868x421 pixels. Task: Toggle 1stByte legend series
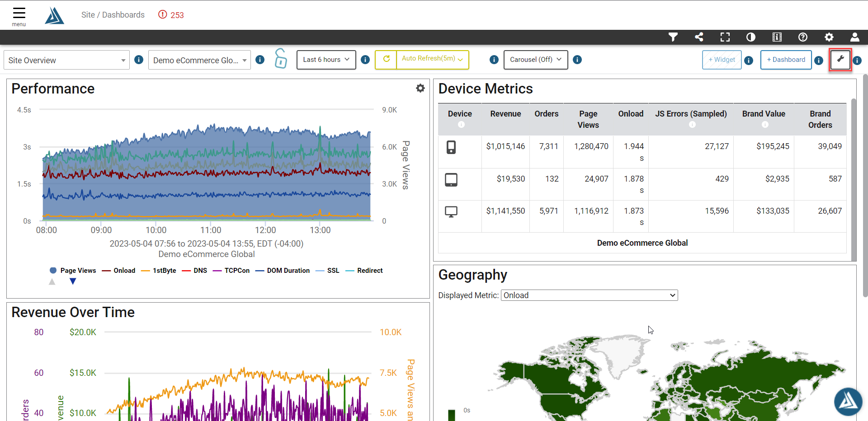pyautogui.click(x=159, y=271)
